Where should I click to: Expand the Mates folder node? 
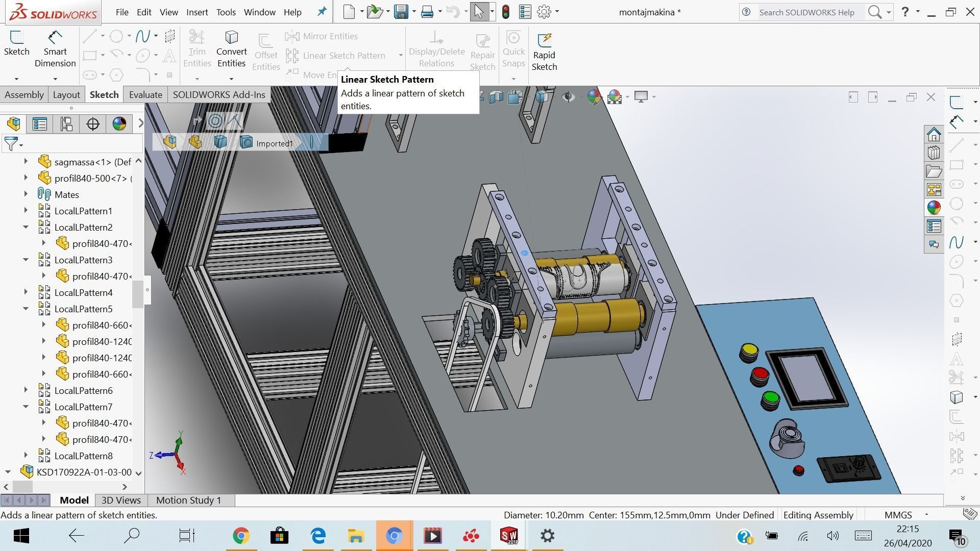(26, 194)
